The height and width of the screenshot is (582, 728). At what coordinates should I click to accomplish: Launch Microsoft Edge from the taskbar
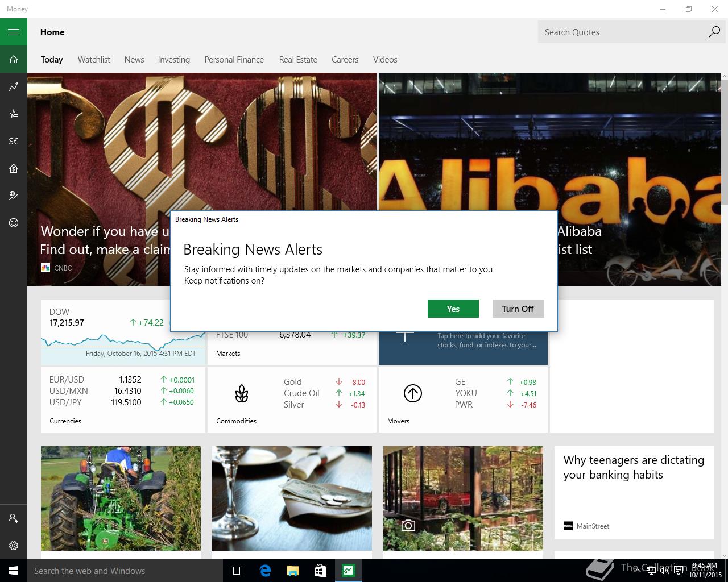click(265, 571)
